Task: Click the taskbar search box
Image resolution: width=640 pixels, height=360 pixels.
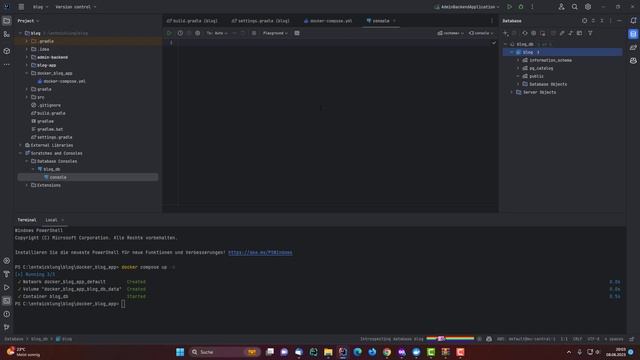Action: (x=224, y=352)
